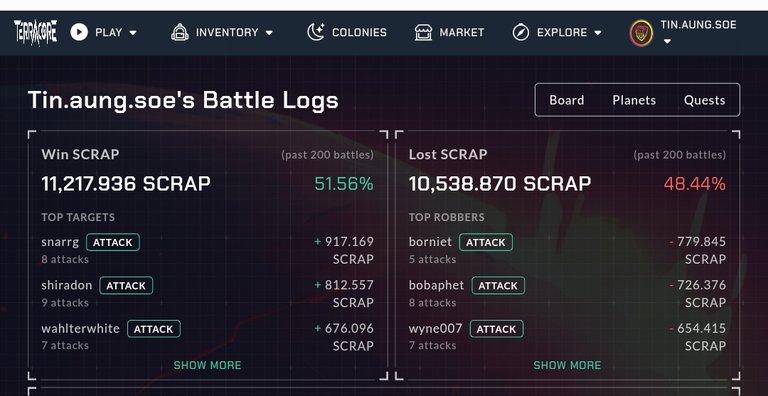Show more top robbers under Lost SCRAP
The image size is (768, 396).
[567, 365]
